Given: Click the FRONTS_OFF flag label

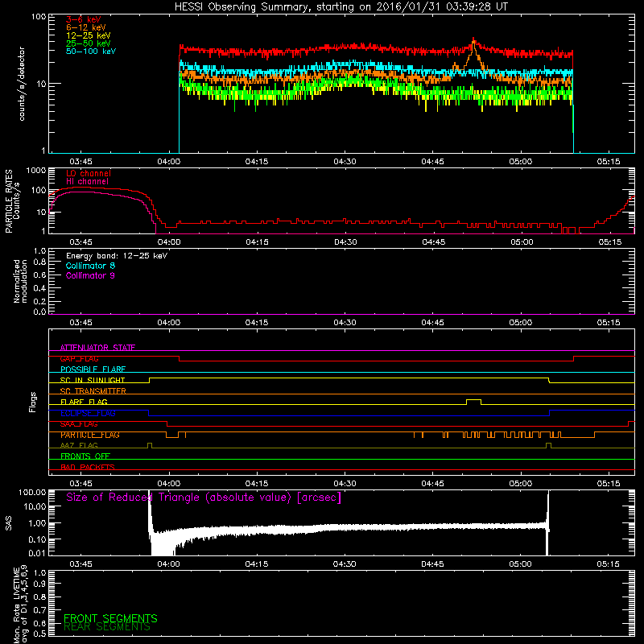Looking at the screenshot, I should click(x=85, y=456).
